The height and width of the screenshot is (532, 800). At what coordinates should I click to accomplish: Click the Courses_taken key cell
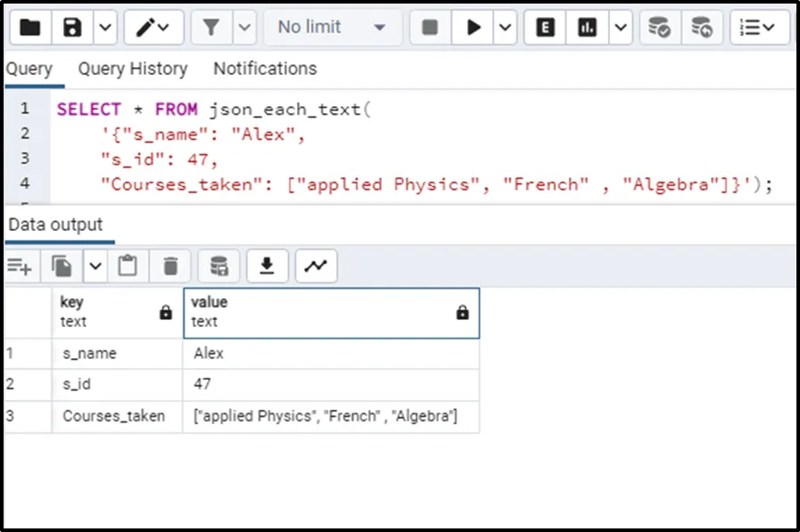tap(113, 416)
